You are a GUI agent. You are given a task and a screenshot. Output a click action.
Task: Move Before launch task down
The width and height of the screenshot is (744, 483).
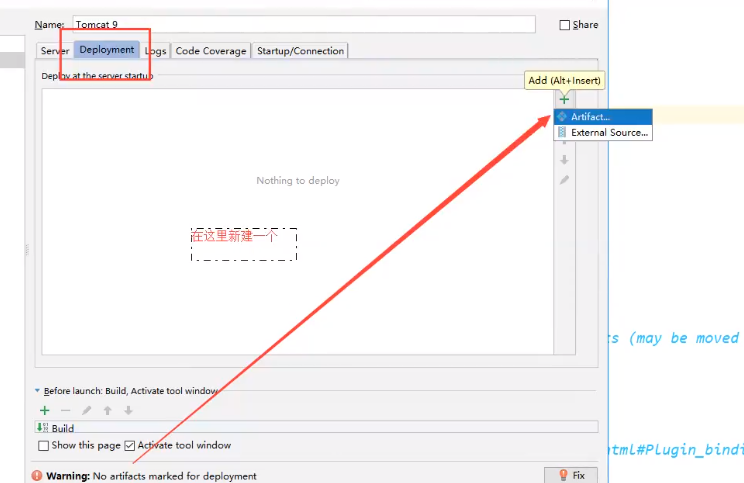pyautogui.click(x=129, y=410)
